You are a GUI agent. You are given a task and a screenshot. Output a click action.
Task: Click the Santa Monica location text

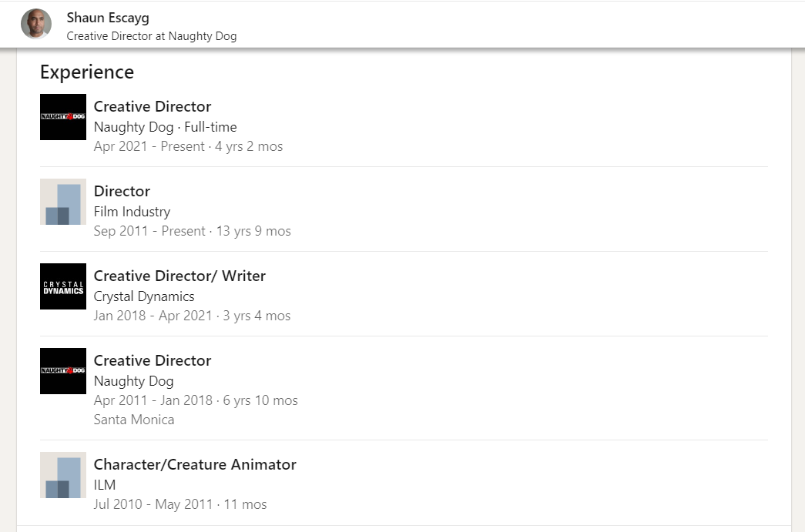[x=134, y=420]
